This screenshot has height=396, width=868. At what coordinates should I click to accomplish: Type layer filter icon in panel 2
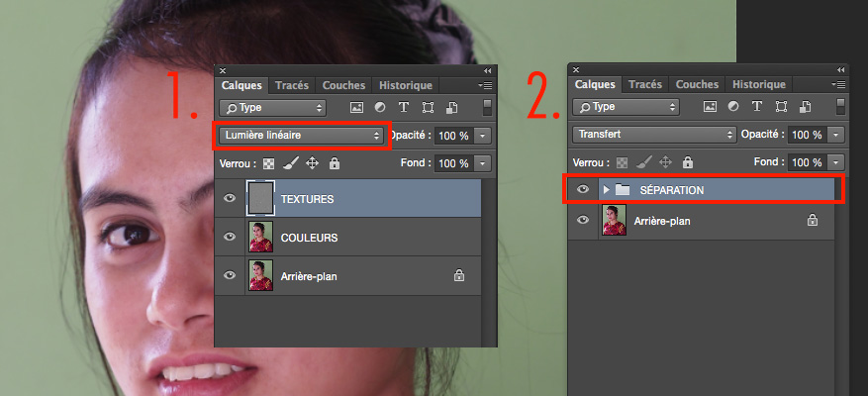[x=757, y=106]
